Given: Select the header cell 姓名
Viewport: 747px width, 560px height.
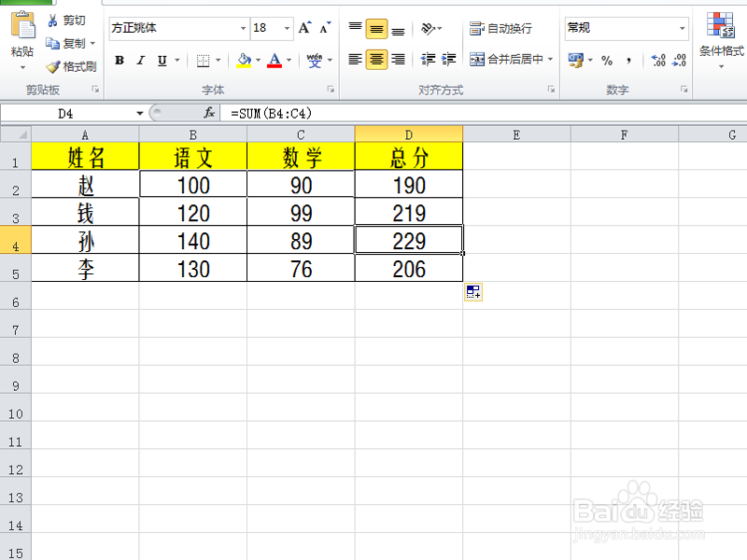Looking at the screenshot, I should [x=85, y=156].
